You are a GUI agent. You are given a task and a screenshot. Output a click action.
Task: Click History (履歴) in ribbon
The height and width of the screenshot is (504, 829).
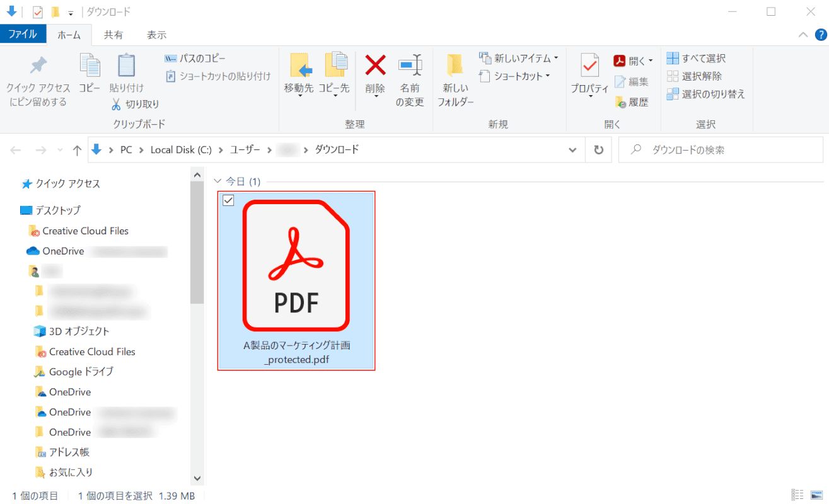[x=631, y=101]
